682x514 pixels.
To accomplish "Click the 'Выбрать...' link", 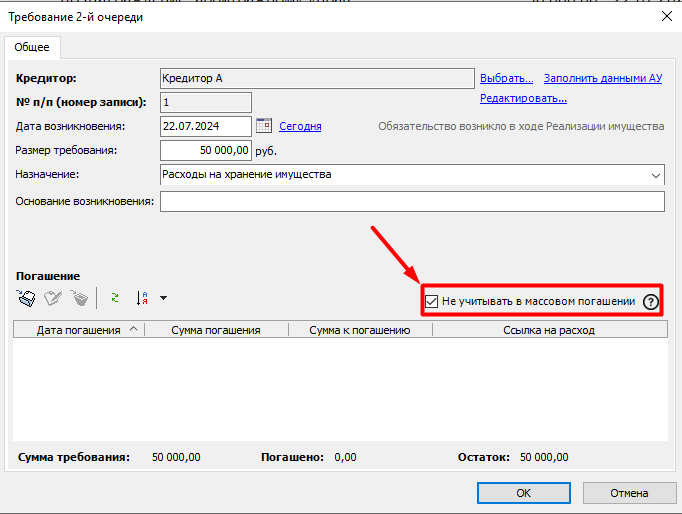I will [x=506, y=78].
